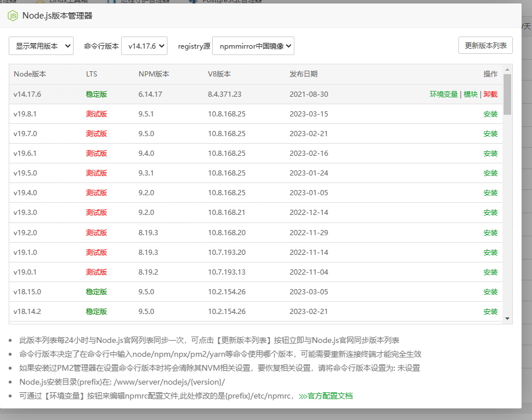Click the Node版本 column header
The height and width of the screenshot is (420, 532).
coord(30,74)
